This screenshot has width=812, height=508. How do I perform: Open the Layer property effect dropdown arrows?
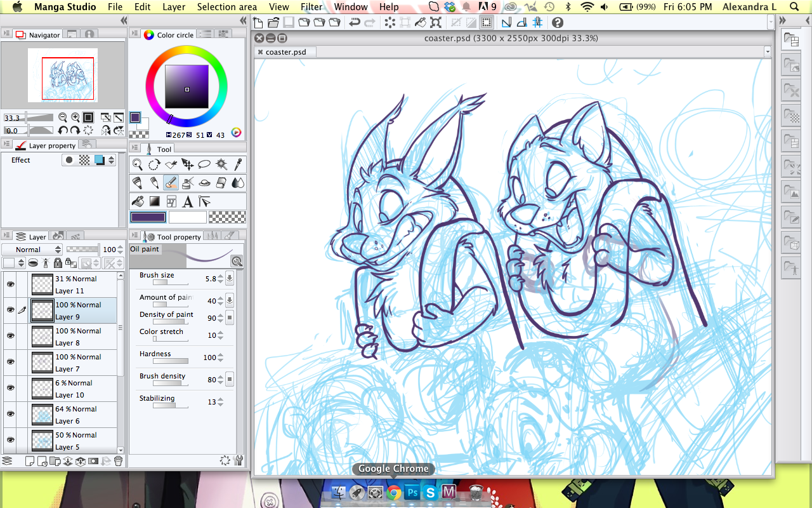[112, 160]
